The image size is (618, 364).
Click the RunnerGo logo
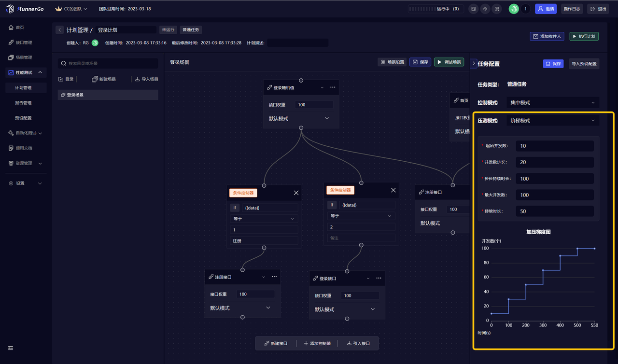(25, 9)
